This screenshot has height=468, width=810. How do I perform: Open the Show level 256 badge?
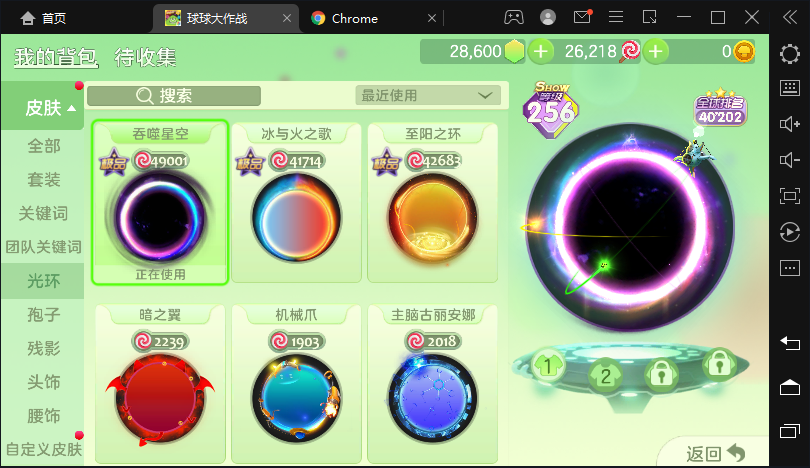click(x=551, y=110)
